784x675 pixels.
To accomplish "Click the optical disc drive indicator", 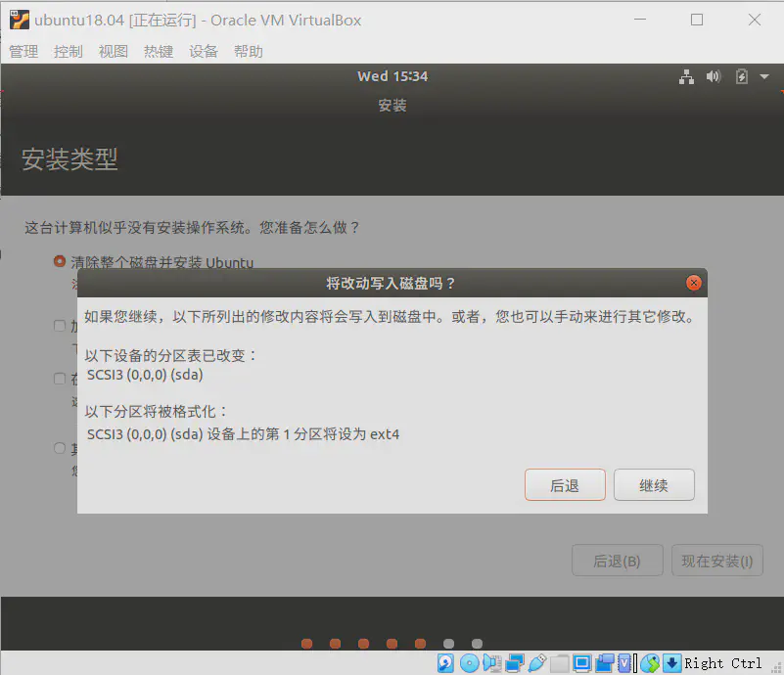I will (x=469, y=663).
